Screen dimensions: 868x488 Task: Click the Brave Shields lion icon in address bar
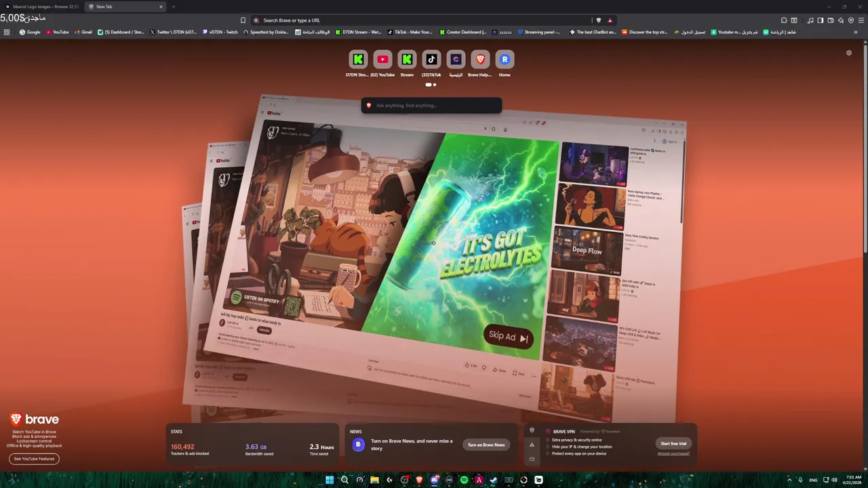pyautogui.click(x=598, y=20)
